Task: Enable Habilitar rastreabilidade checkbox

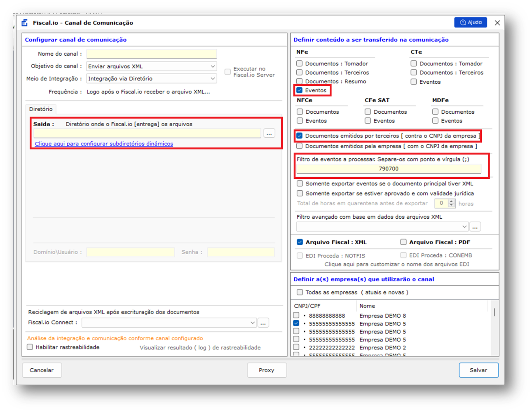Action: (30, 347)
